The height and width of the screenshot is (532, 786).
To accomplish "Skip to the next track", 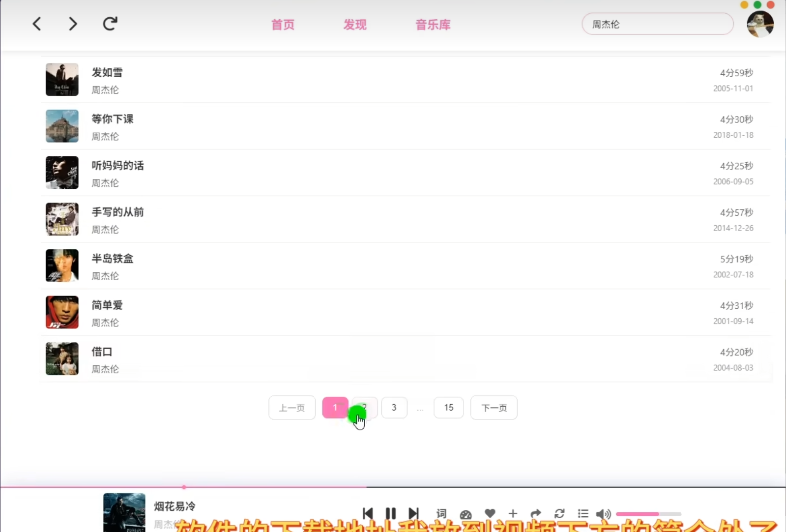I will point(414,513).
